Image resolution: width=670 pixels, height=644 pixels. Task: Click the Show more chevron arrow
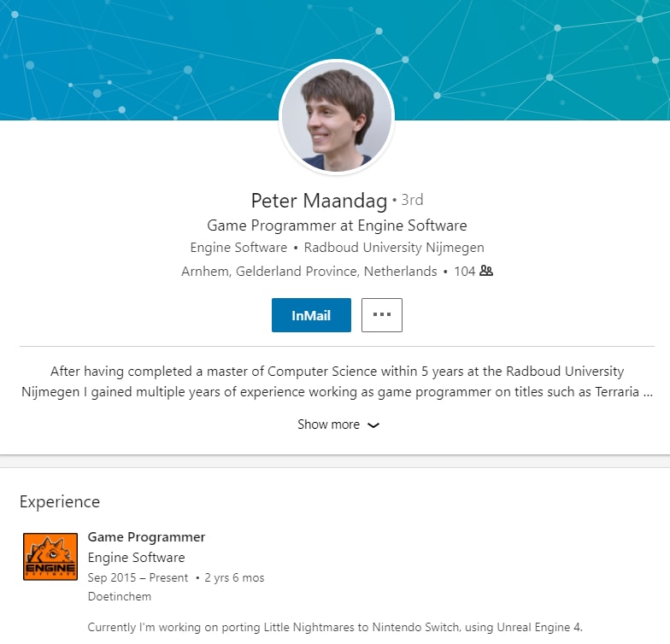(373, 425)
